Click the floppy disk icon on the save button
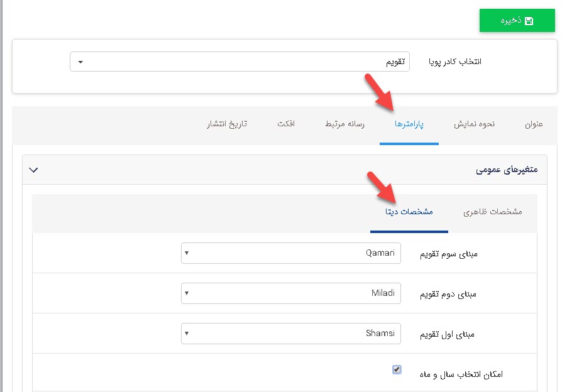Image resolution: width=567 pixels, height=392 pixels. tap(529, 21)
